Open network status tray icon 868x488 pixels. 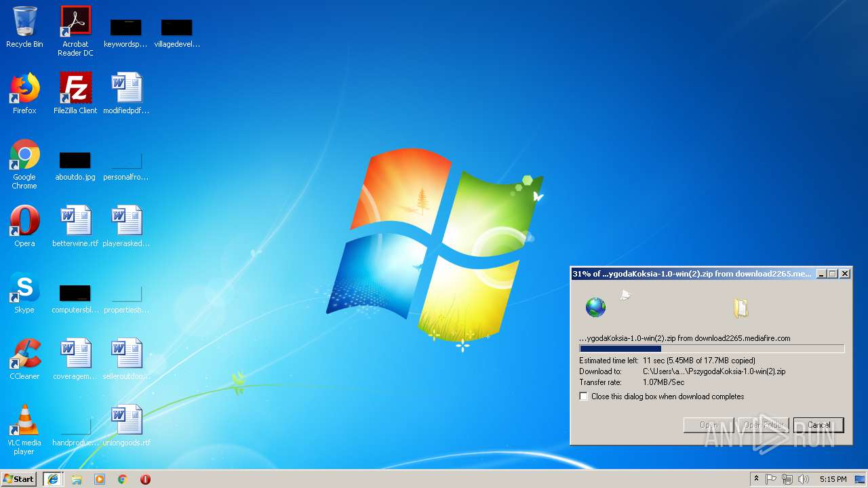point(787,479)
